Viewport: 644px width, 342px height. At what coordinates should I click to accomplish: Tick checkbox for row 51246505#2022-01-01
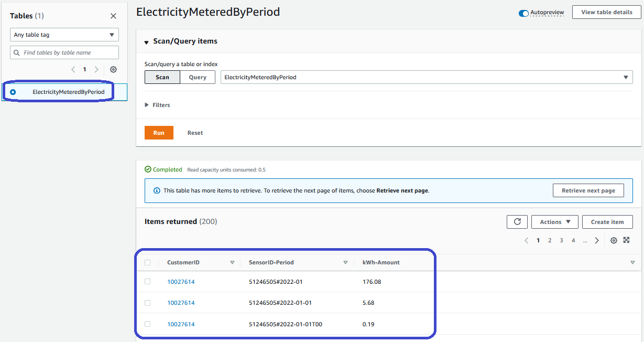point(147,303)
